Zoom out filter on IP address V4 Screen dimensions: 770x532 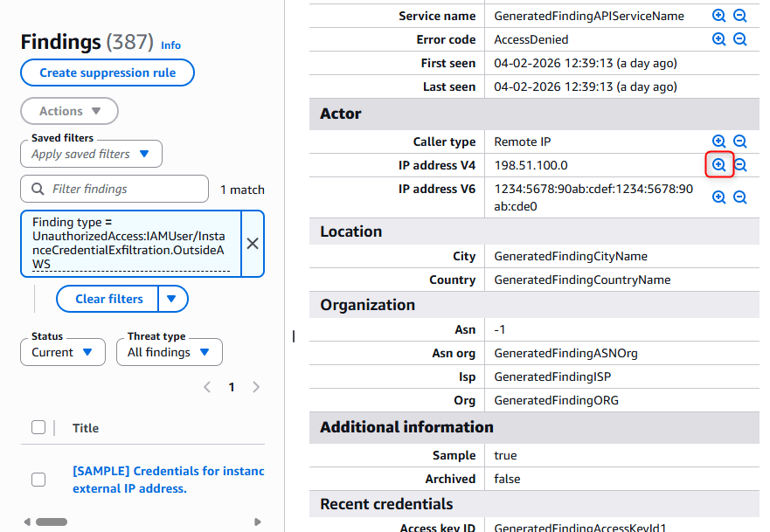[x=740, y=165]
